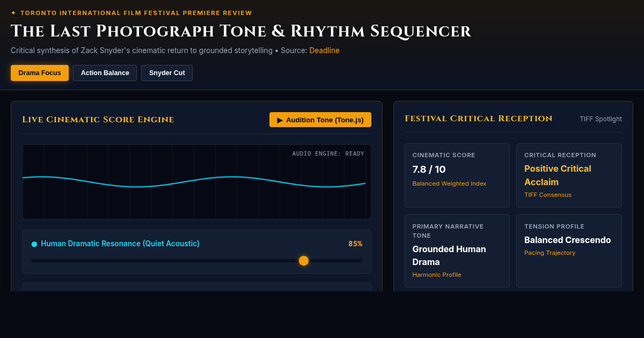
Task: Click the TIFF Spotlight label
Action: [601, 119]
